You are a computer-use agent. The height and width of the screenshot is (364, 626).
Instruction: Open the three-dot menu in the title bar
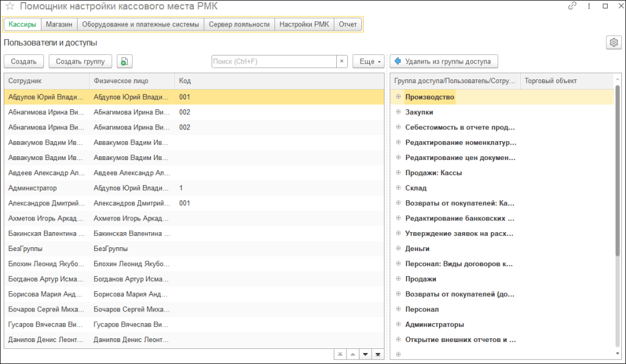tap(588, 6)
